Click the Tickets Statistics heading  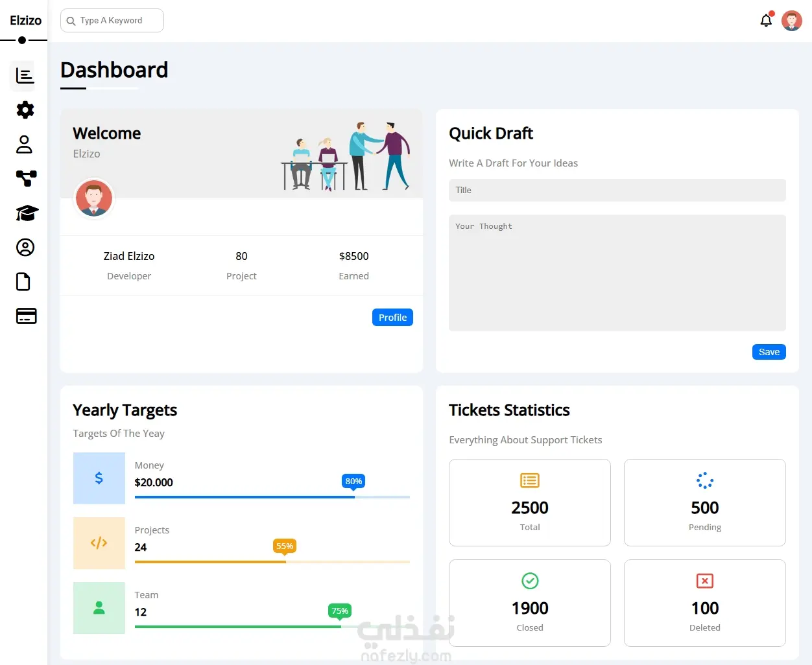509,410
